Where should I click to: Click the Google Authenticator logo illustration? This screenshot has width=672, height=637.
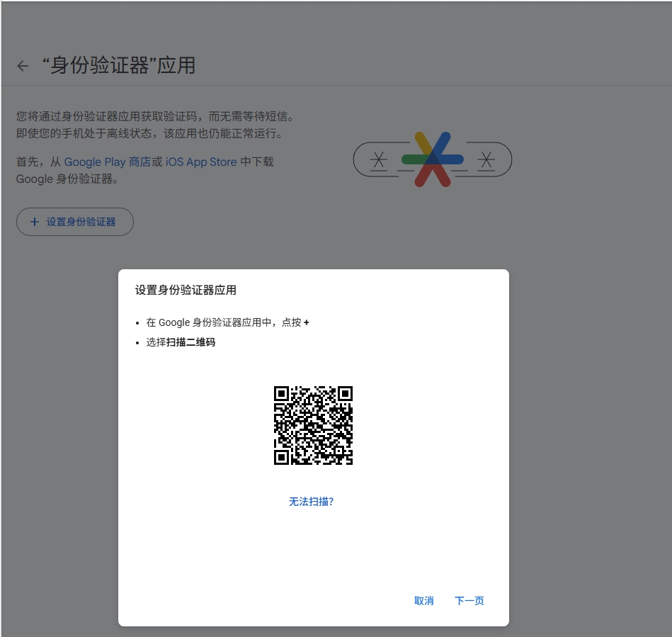click(x=433, y=159)
